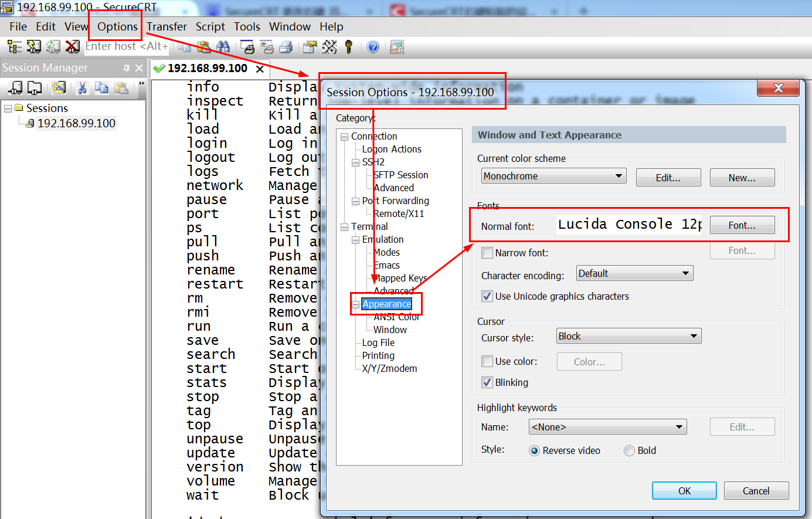
Task: Open the Tools menu
Action: (247, 26)
